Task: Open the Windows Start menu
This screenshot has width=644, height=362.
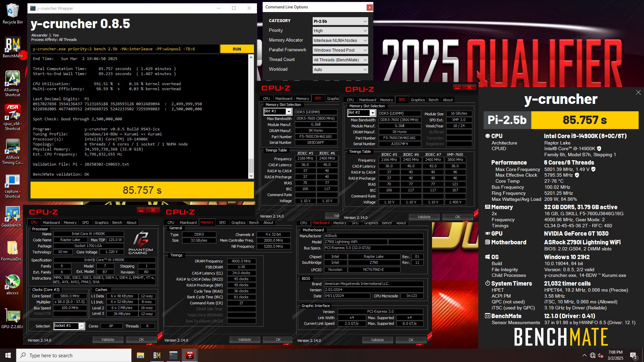Action: (x=8, y=355)
